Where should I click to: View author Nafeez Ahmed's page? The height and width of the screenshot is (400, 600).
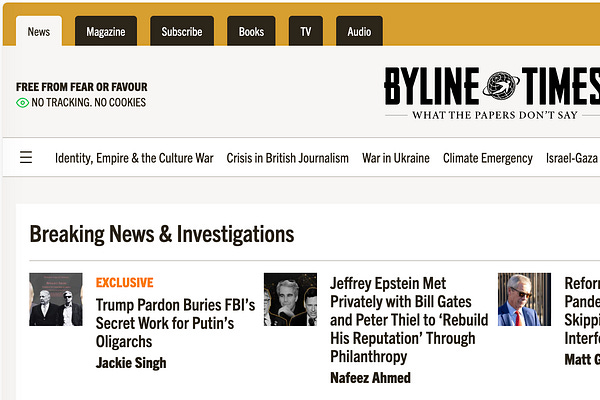[370, 378]
